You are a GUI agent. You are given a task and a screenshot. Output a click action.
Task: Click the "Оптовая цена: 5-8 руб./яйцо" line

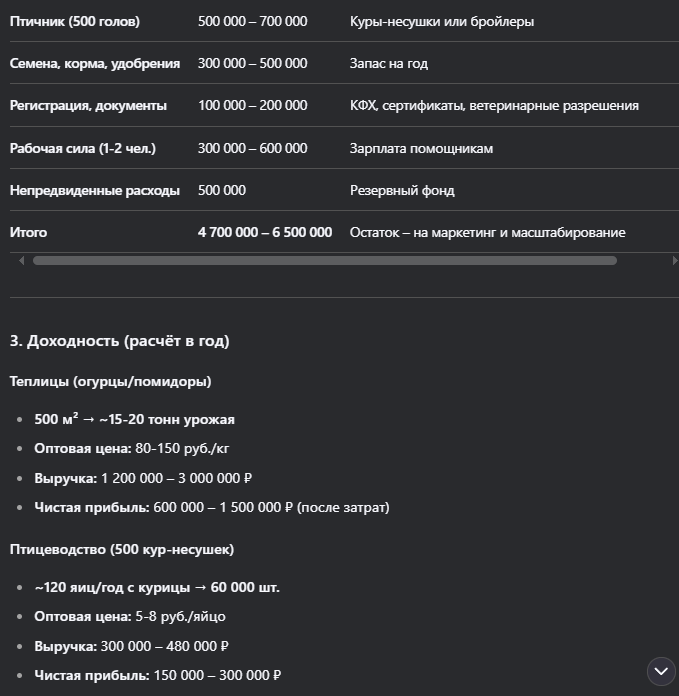coord(131,616)
